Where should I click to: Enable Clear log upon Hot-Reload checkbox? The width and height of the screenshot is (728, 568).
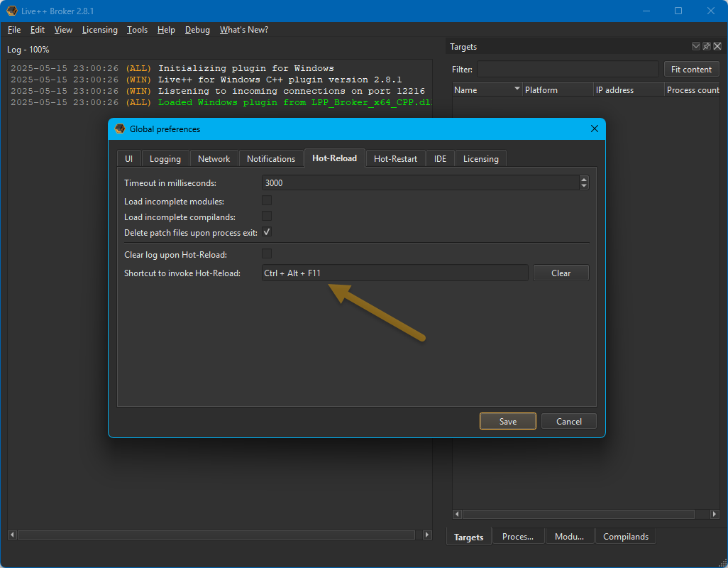[267, 253]
